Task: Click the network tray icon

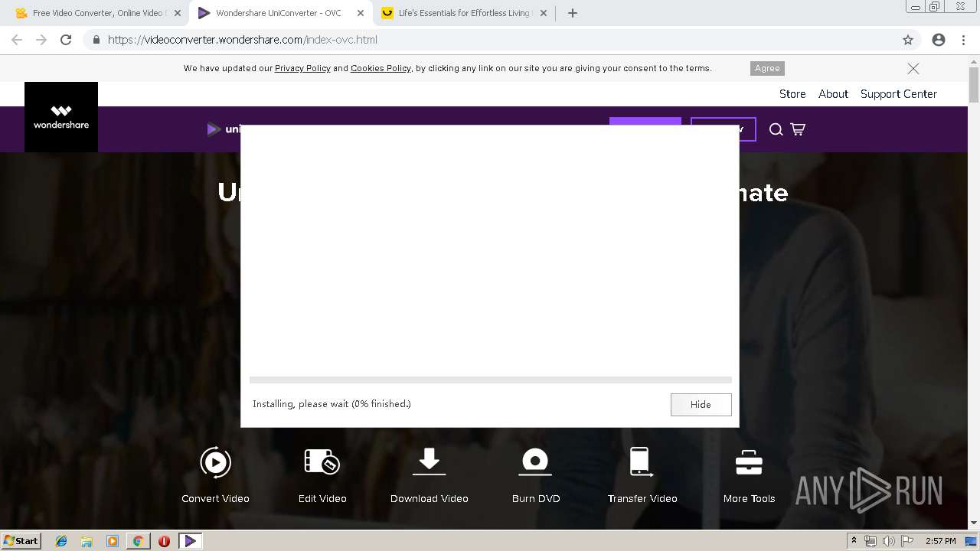Action: (x=871, y=541)
